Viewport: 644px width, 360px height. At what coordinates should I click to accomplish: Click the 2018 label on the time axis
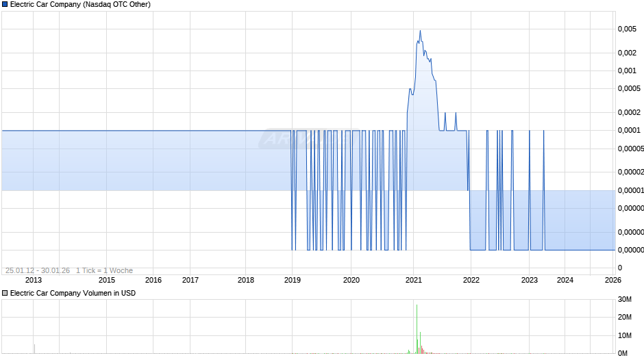(x=245, y=280)
